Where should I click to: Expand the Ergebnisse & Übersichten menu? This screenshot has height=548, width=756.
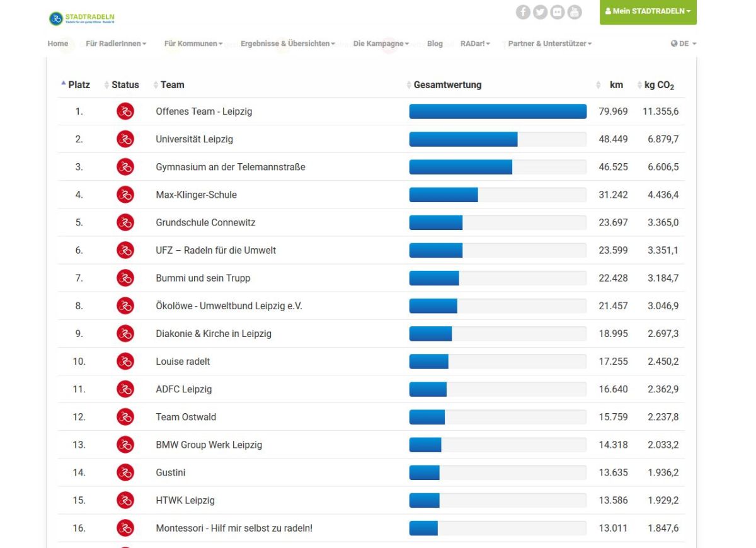(x=287, y=44)
